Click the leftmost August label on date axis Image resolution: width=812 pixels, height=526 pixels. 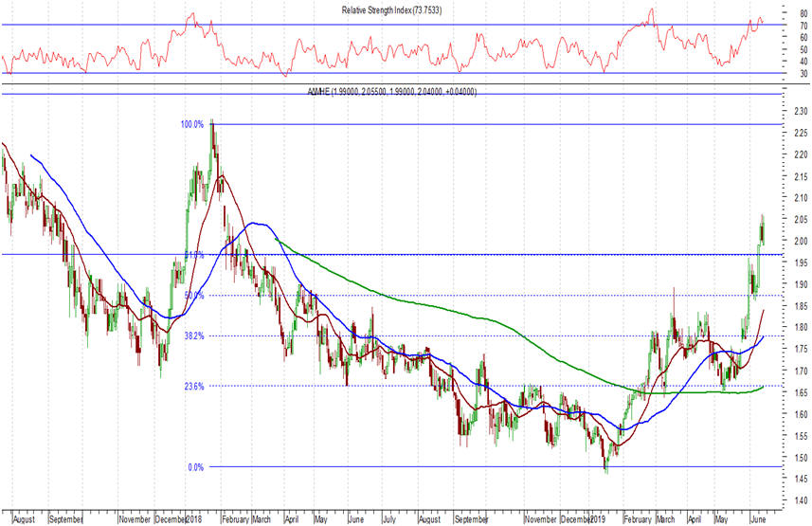[27, 519]
